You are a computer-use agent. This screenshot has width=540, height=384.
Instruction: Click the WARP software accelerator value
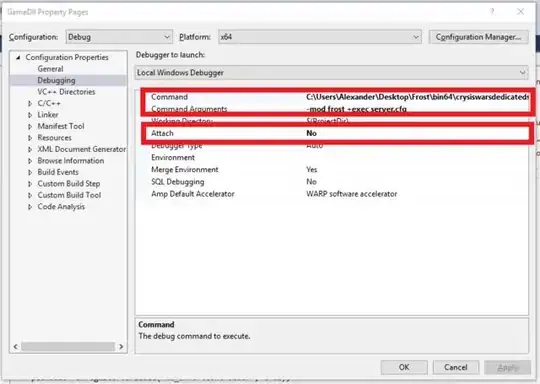coord(352,194)
